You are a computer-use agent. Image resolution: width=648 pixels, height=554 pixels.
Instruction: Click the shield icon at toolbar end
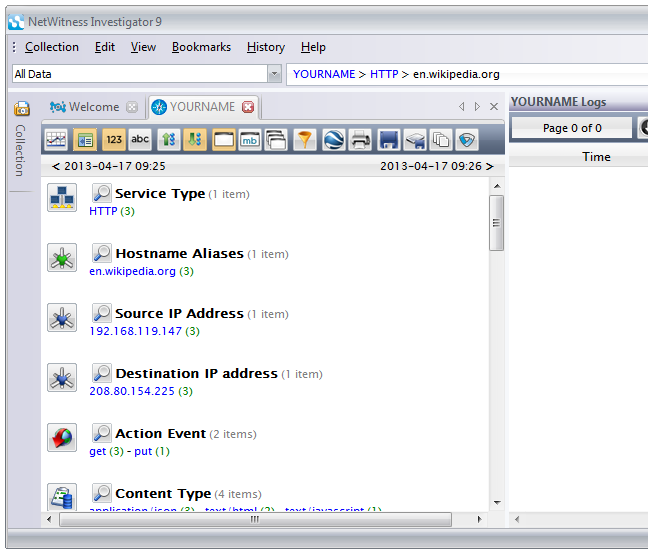467,139
